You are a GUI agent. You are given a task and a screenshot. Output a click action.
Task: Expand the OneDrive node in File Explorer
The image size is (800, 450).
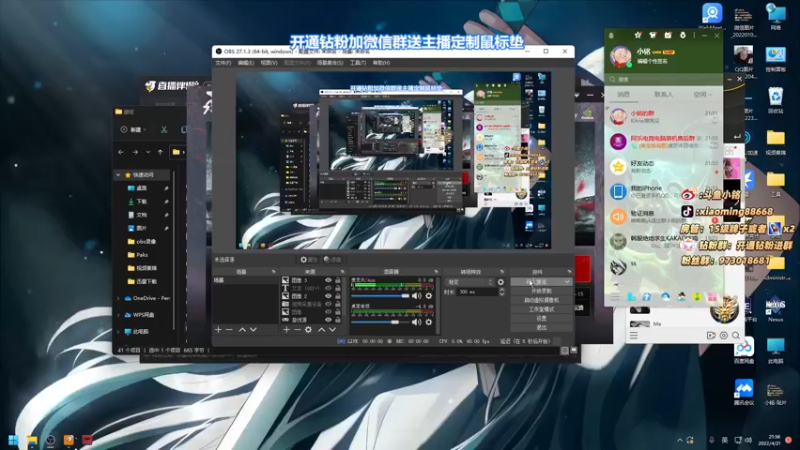point(118,298)
